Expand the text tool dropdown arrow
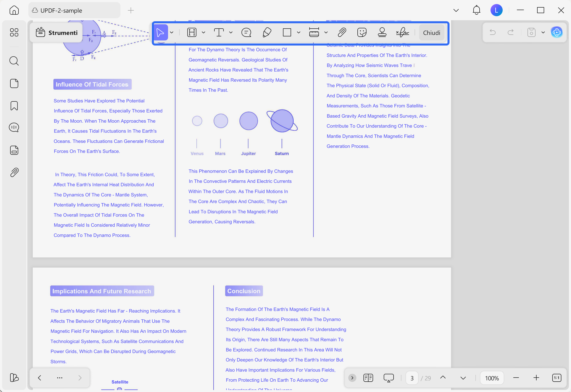Viewport: 571px width, 392px height. coord(231,33)
